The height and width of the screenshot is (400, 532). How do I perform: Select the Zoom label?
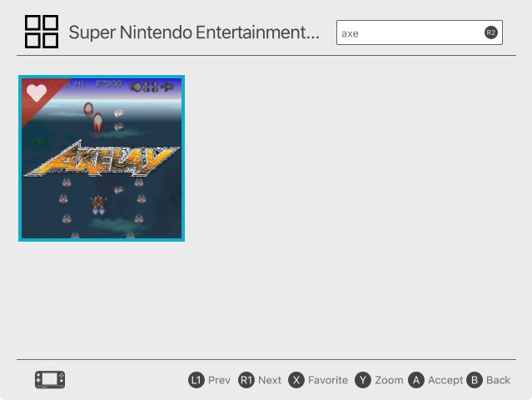click(x=389, y=380)
